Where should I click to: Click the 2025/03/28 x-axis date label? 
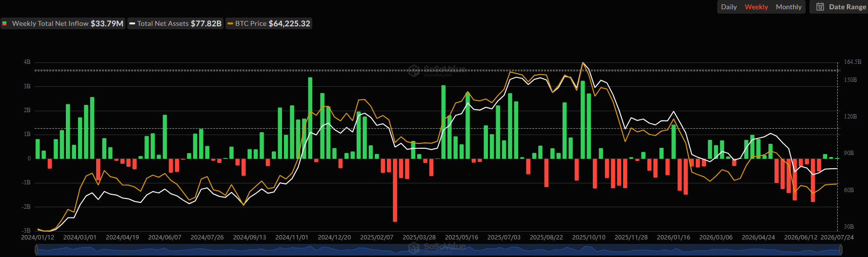pyautogui.click(x=419, y=237)
